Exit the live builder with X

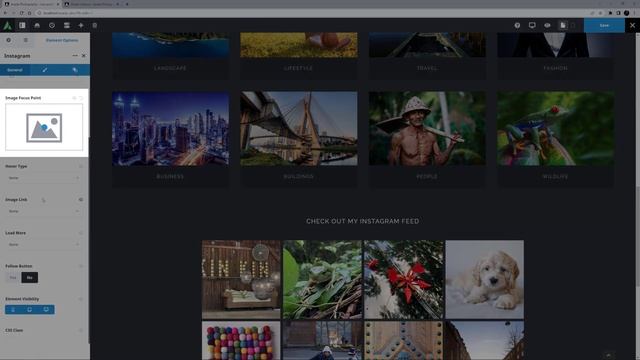click(632, 25)
